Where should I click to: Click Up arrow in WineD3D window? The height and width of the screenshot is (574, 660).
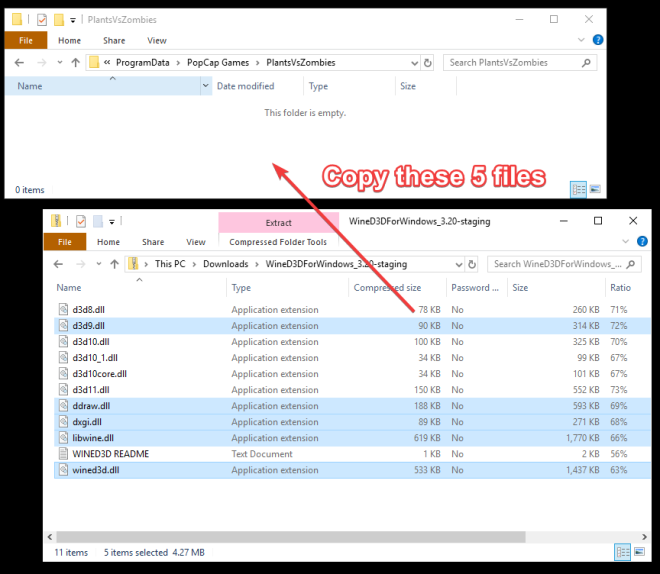coord(114,264)
